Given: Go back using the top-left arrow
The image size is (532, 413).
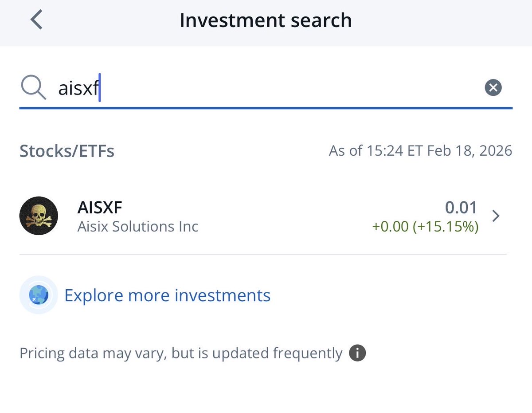Looking at the screenshot, I should (x=37, y=21).
